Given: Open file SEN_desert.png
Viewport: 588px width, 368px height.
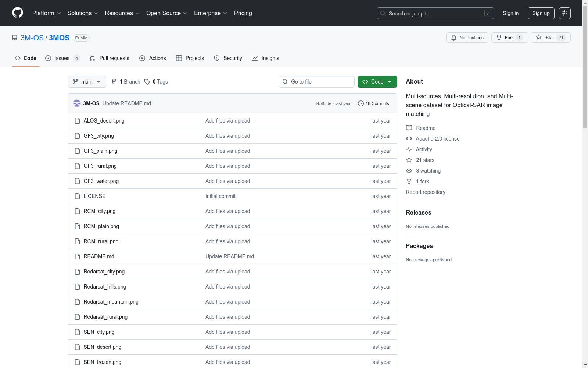Looking at the screenshot, I should click(103, 347).
